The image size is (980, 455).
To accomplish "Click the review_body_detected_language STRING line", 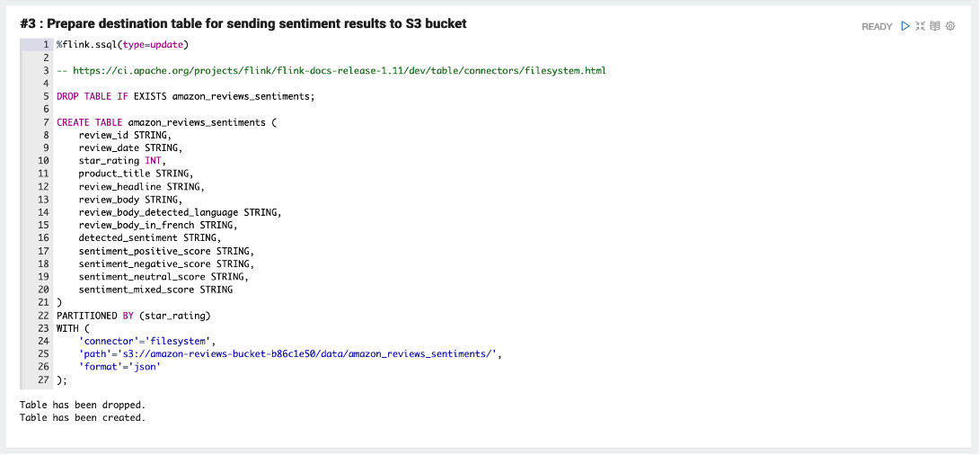I will pos(180,212).
